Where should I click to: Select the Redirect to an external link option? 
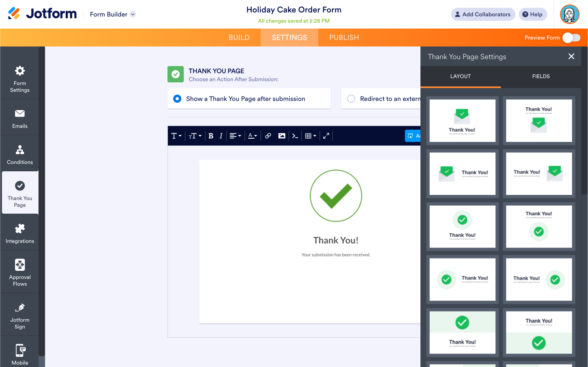(381, 99)
